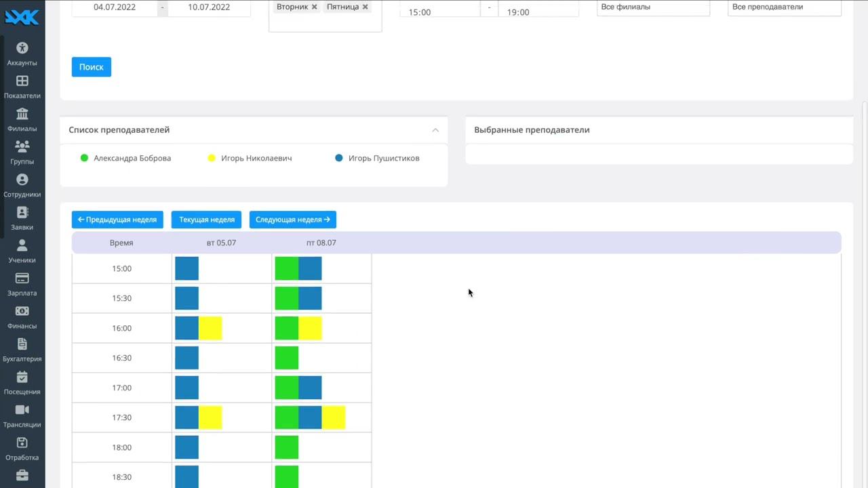The height and width of the screenshot is (488, 868).
Task: Click the пт 08.07 column header
Action: [321, 243]
